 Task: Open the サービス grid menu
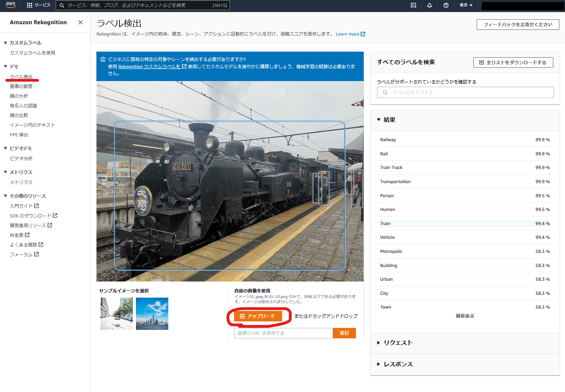(38, 5)
